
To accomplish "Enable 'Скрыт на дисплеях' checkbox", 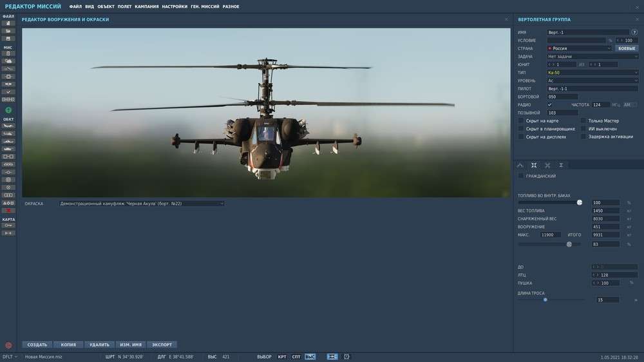I will (x=521, y=137).
